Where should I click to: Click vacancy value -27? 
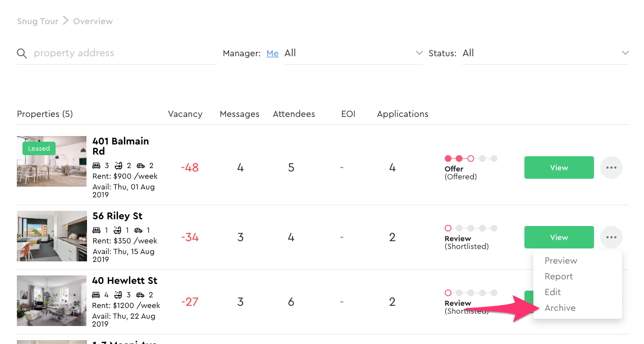click(x=190, y=302)
